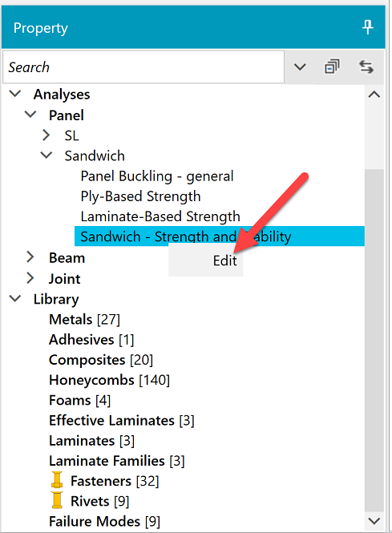This screenshot has height=533, width=392.
Task: Click inside the Search field
Action: pos(143,67)
